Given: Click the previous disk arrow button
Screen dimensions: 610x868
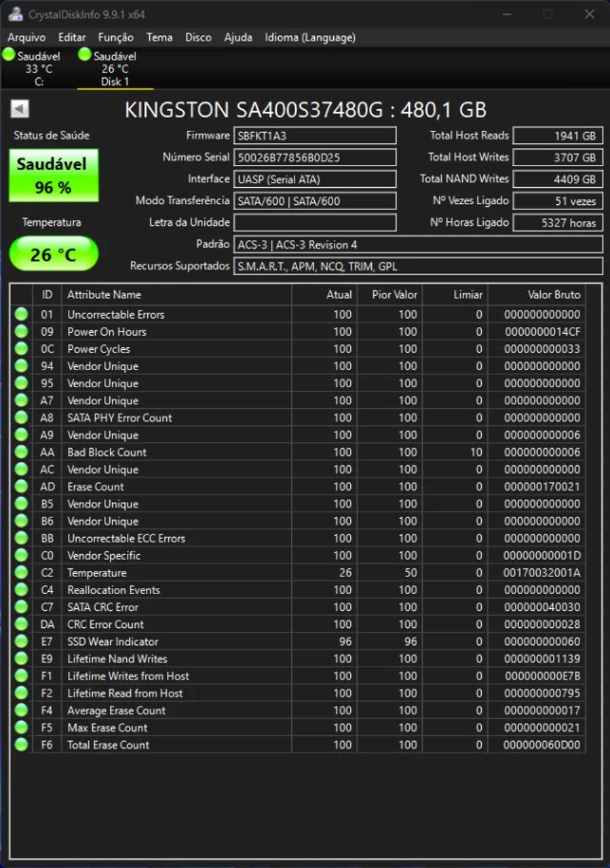Looking at the screenshot, I should click(20, 109).
